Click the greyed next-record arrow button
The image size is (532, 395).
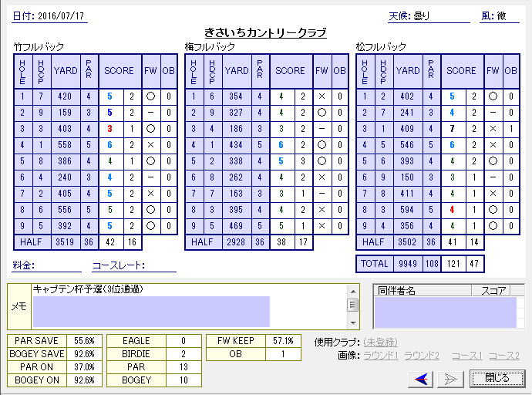450,379
